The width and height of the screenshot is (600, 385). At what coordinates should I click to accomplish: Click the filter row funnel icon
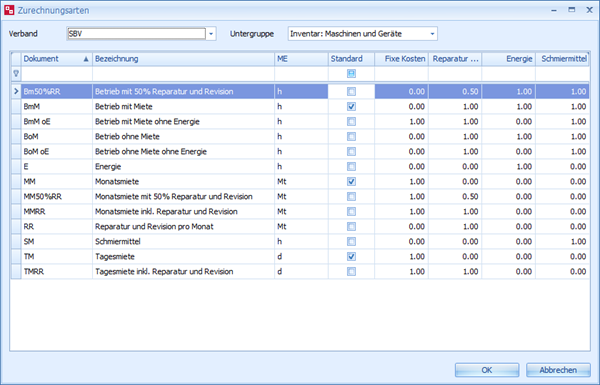[16, 73]
